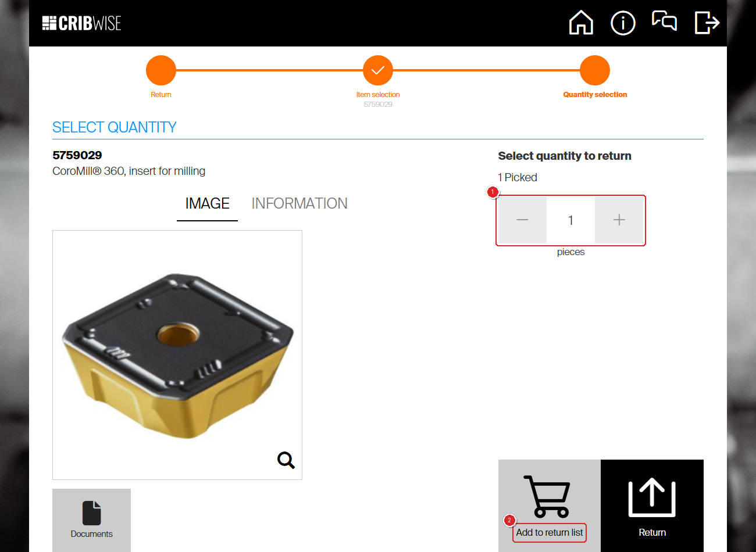Viewport: 756px width, 552px height.
Task: Click the logout exit icon
Action: 707,23
